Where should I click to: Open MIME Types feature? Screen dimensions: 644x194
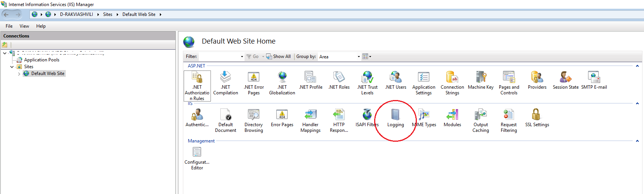pos(424,118)
